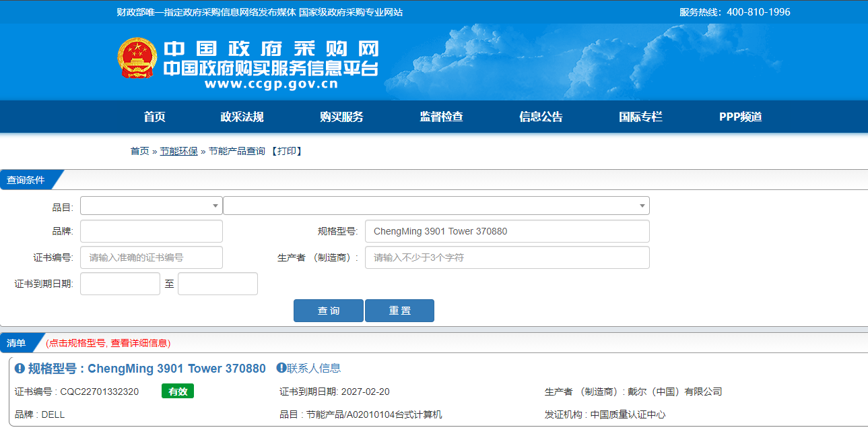The height and width of the screenshot is (436, 868).
Task: Click the info icon beside 联系人信息
Action: tap(281, 368)
